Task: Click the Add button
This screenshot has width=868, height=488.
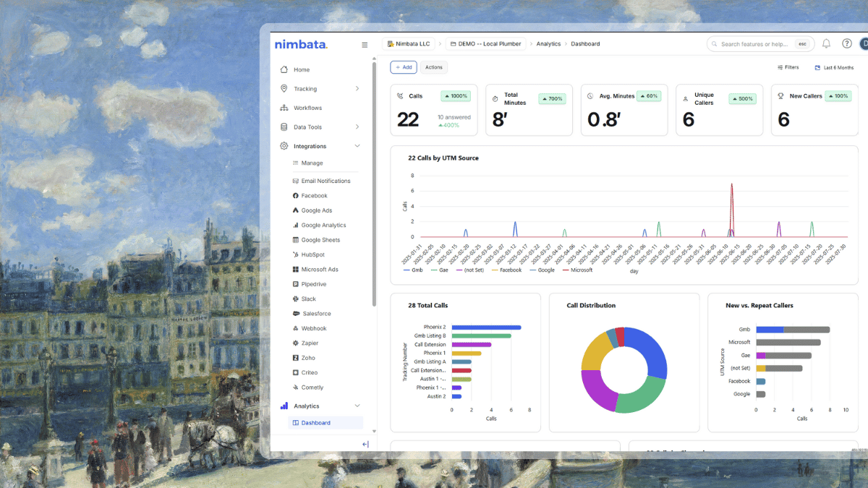Action: coord(404,67)
